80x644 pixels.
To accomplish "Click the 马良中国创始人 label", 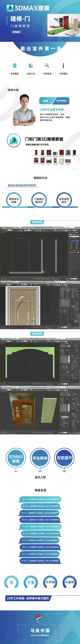I will [x=62, y=101].
